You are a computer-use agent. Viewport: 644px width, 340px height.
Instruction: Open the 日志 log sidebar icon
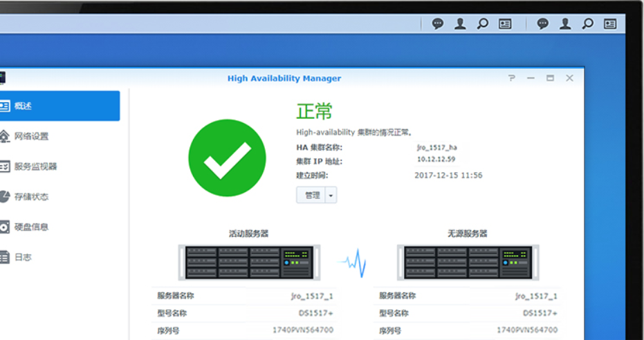[x=4, y=257]
